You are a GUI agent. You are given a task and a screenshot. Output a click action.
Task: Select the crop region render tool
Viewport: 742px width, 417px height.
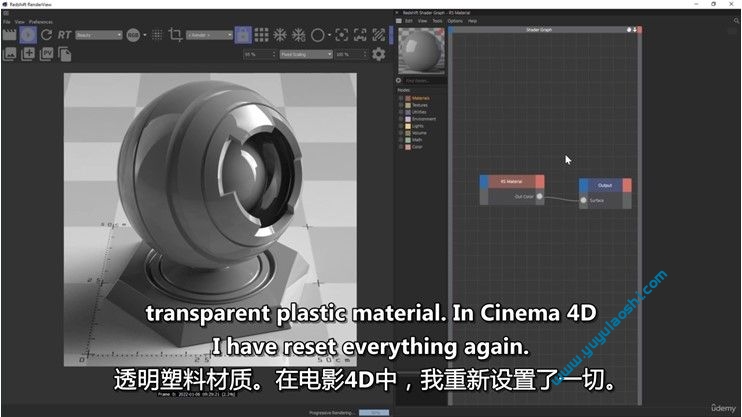pyautogui.click(x=175, y=35)
